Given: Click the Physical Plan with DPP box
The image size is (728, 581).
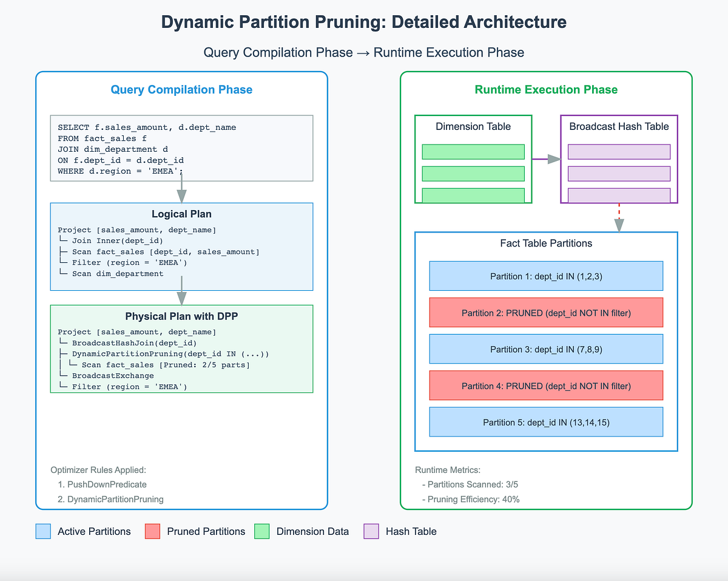Looking at the screenshot, I should click(181, 348).
